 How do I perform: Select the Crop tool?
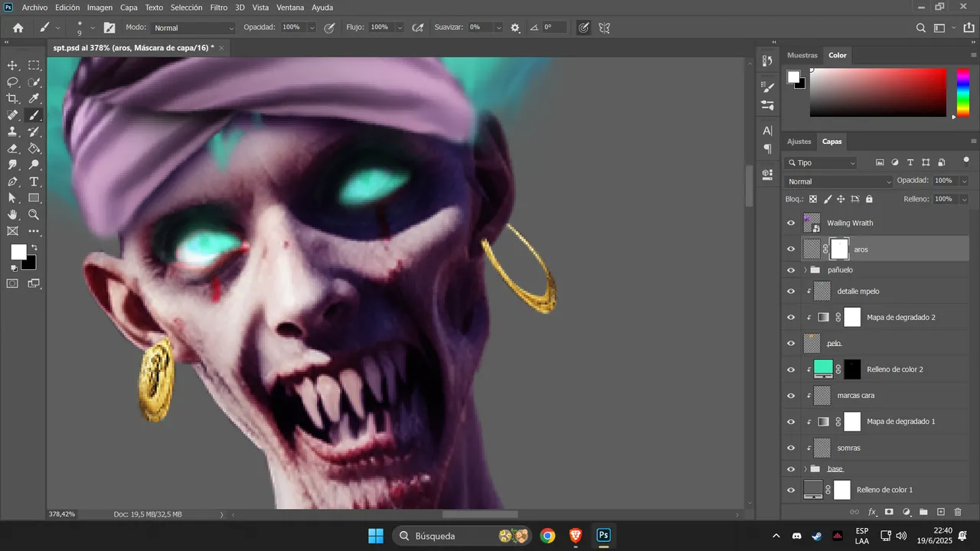tap(13, 99)
